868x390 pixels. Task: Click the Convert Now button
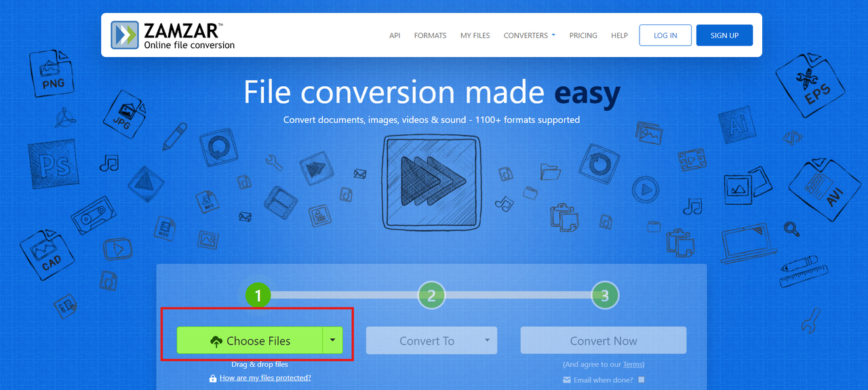click(604, 340)
